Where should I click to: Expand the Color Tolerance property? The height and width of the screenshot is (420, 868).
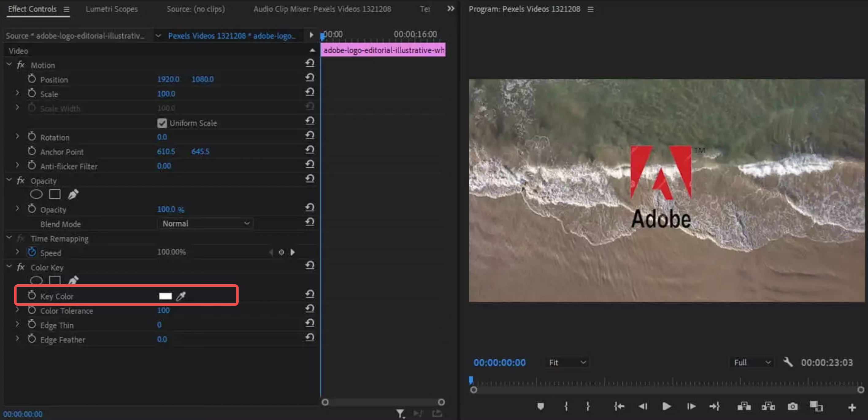pyautogui.click(x=17, y=310)
